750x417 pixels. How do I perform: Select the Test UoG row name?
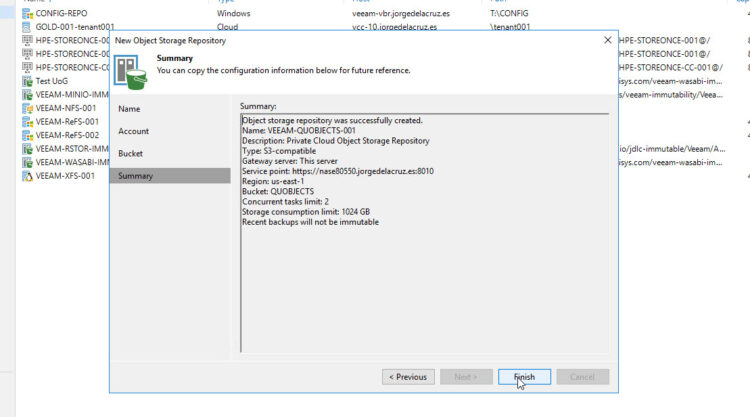[x=52, y=81]
